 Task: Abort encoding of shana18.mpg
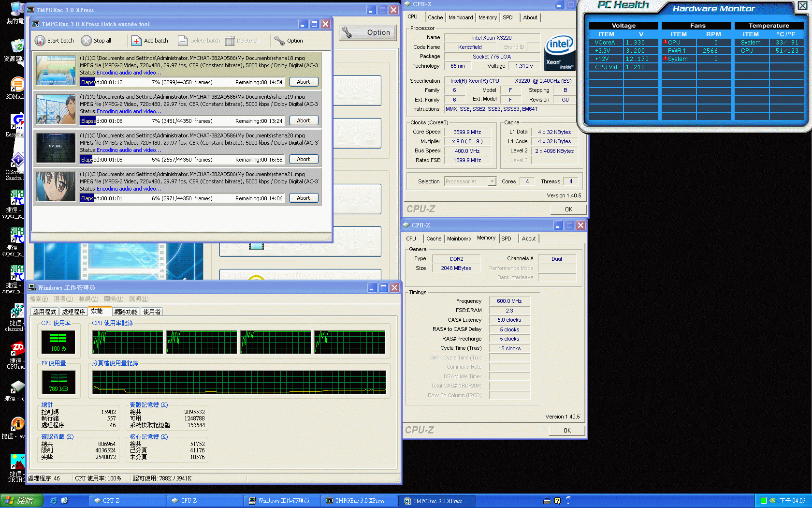pos(304,82)
